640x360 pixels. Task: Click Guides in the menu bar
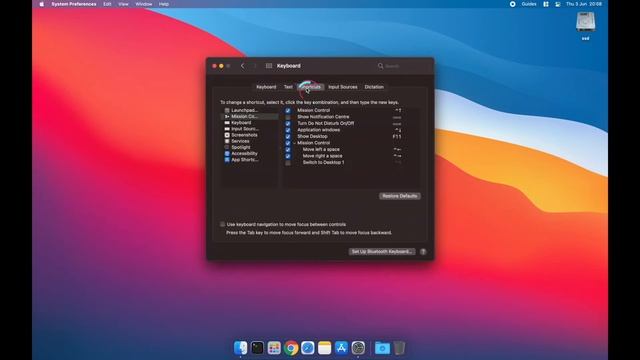(529, 4)
